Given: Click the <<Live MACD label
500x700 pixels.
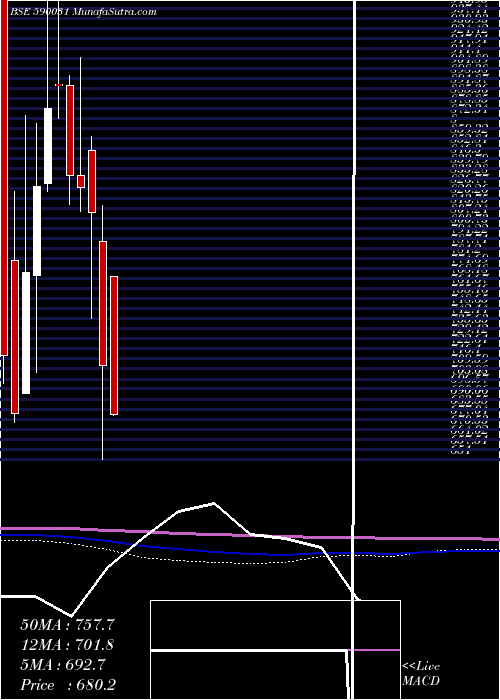Looking at the screenshot, I should 421,674.
